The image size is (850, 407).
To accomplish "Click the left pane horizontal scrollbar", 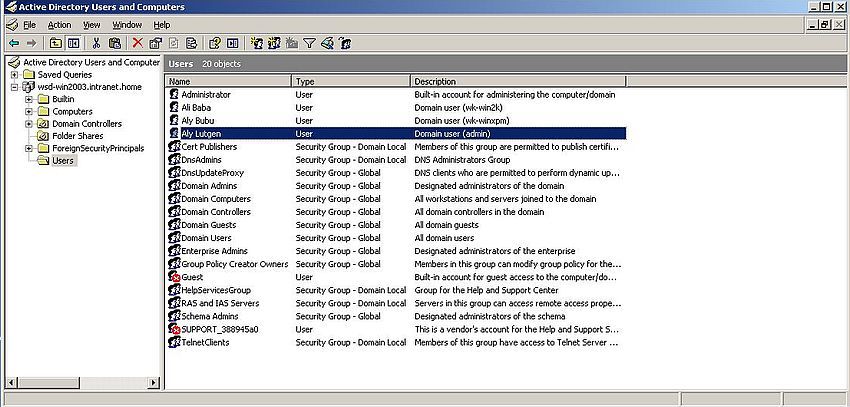I will pyautogui.click(x=80, y=382).
